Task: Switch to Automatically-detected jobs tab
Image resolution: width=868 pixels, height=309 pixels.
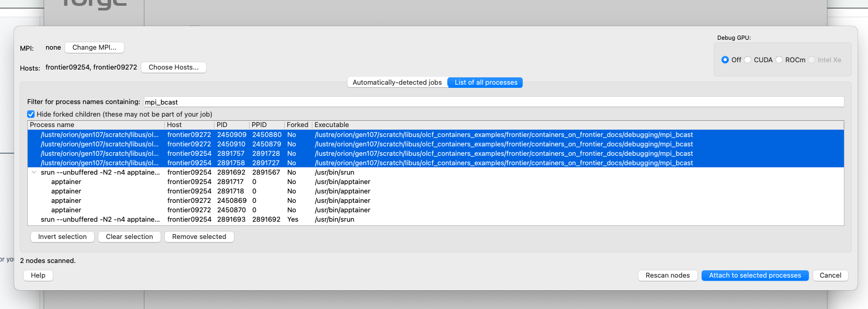Action: 397,83
